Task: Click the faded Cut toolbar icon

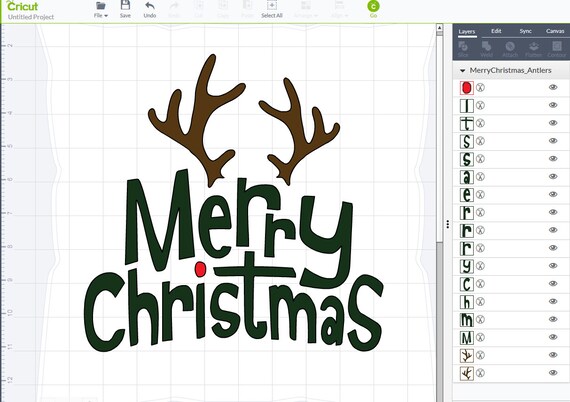Action: pos(198,5)
